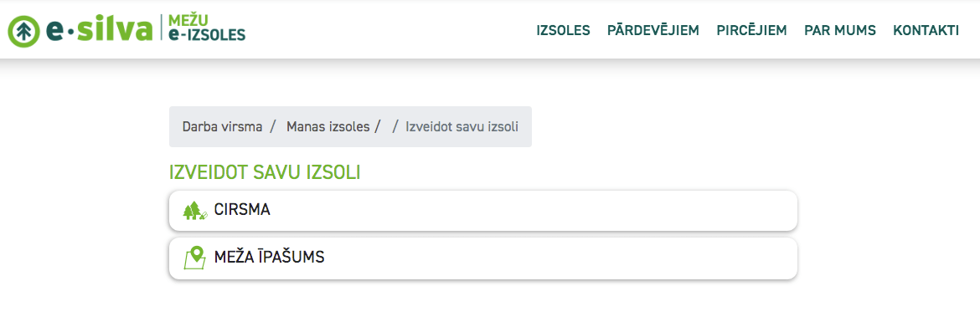Open the KONTAKTI page

tap(926, 31)
